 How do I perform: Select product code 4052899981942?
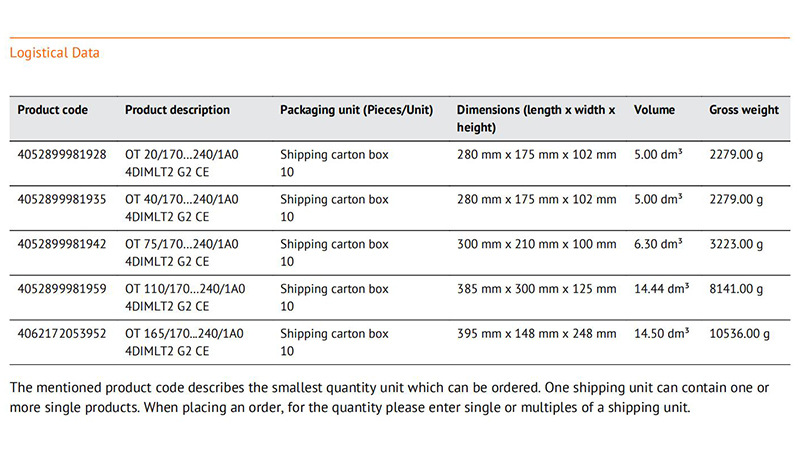tap(62, 244)
